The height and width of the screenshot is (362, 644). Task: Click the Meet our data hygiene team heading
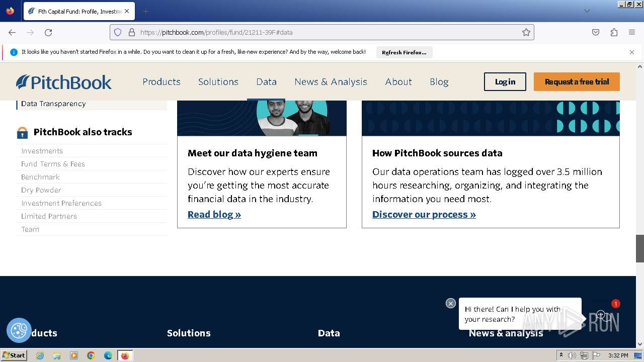[x=253, y=153]
